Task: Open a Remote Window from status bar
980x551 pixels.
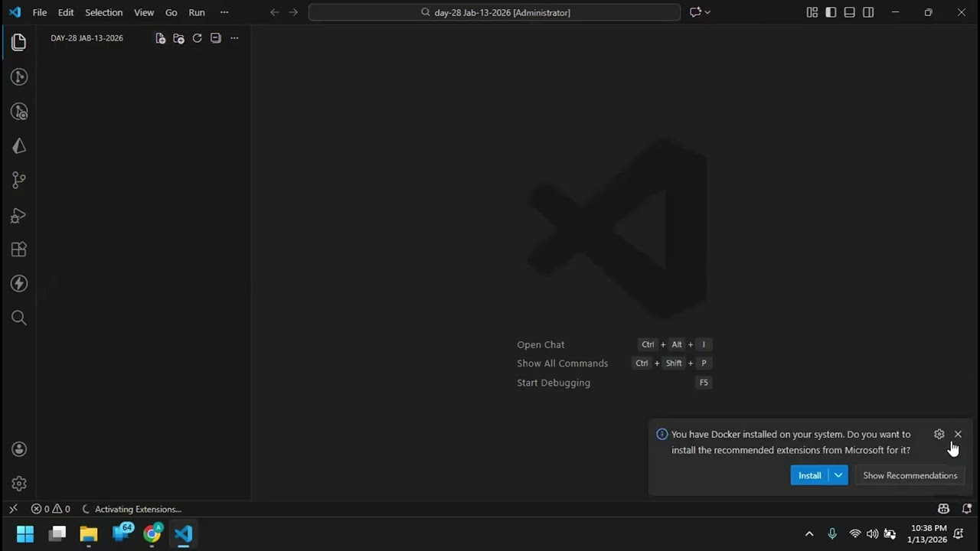Action: (13, 509)
